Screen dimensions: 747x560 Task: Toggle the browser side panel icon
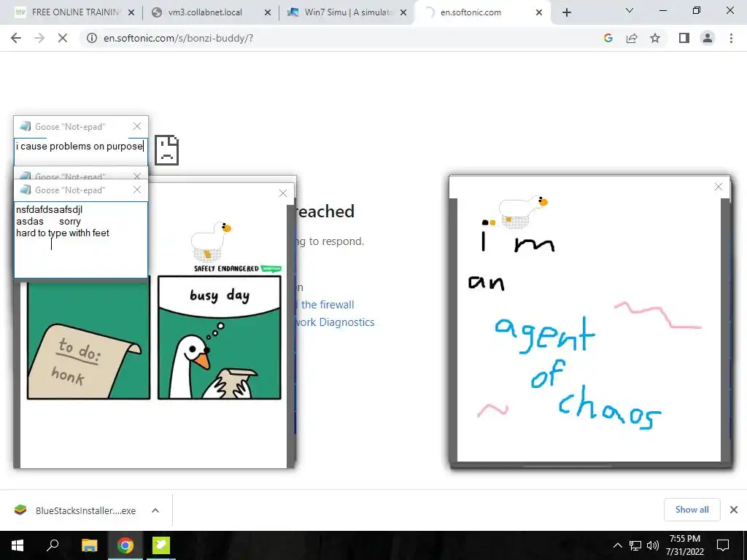(684, 38)
